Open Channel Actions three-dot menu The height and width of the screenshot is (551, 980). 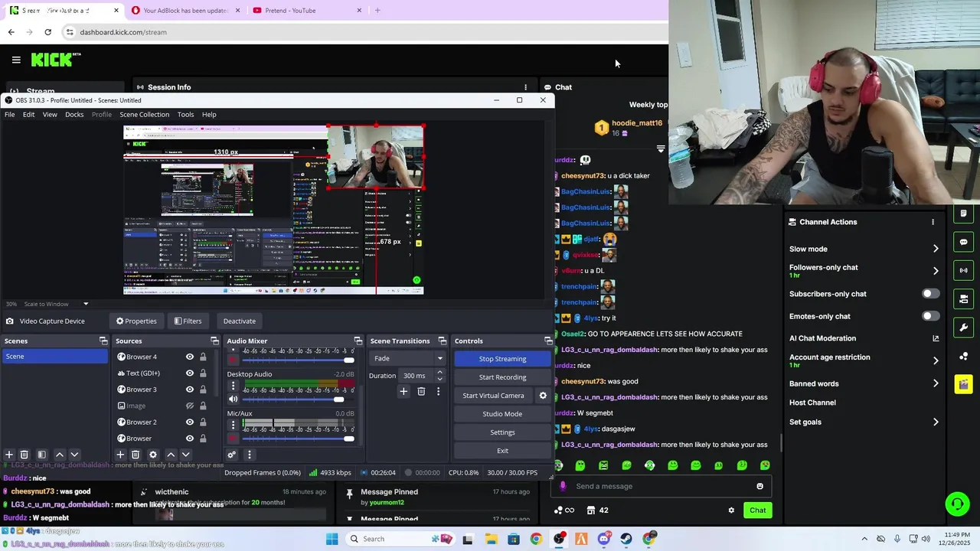(x=933, y=222)
